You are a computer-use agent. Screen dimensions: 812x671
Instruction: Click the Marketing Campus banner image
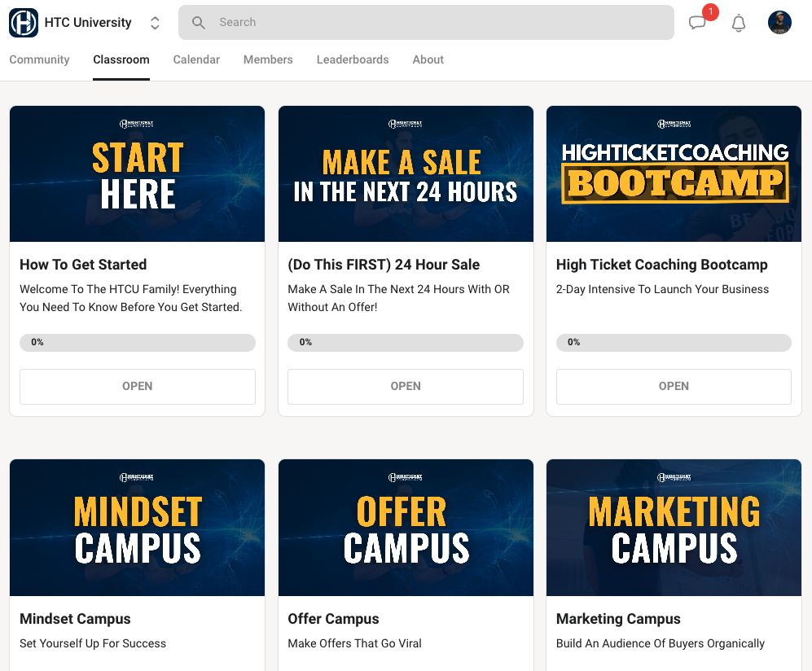click(674, 528)
